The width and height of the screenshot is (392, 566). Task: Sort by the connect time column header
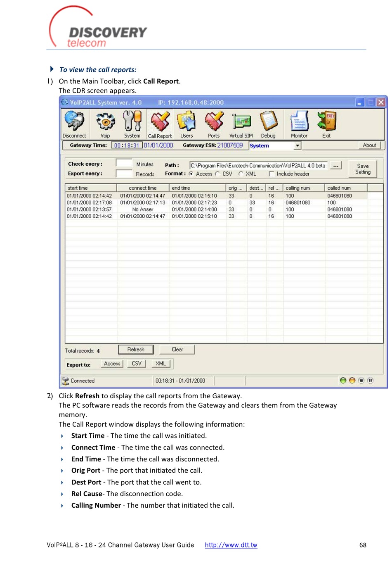point(143,188)
